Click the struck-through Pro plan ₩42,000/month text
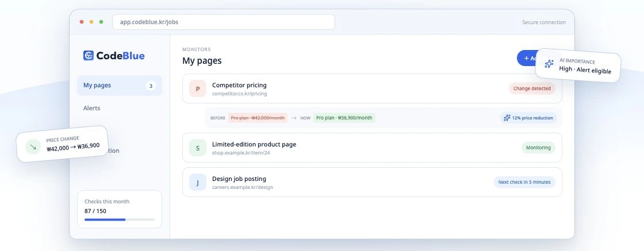Image resolution: width=644 pixels, height=251 pixels. point(258,118)
